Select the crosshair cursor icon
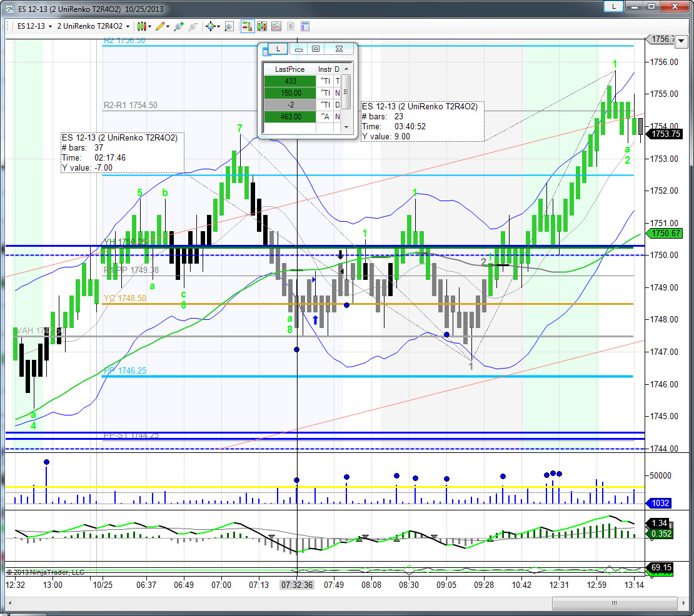694x616 pixels. 210,26
